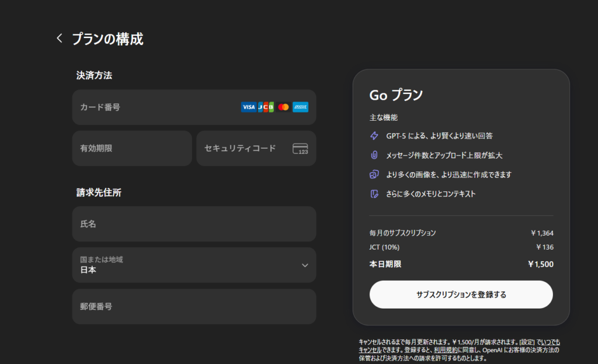Image resolution: width=598 pixels, height=364 pixels.
Task: Click the memory and context feature icon
Action: click(374, 194)
